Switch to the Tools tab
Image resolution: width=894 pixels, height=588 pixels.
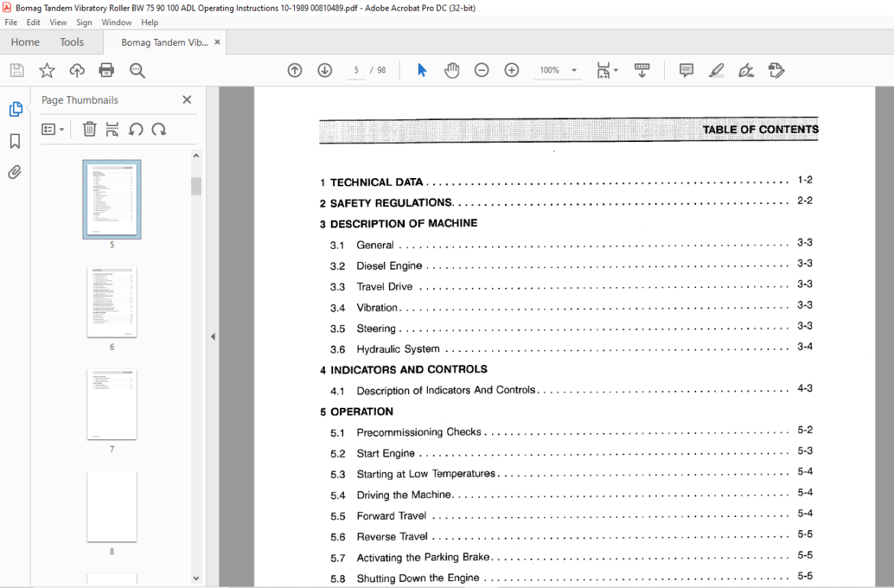[x=72, y=42]
